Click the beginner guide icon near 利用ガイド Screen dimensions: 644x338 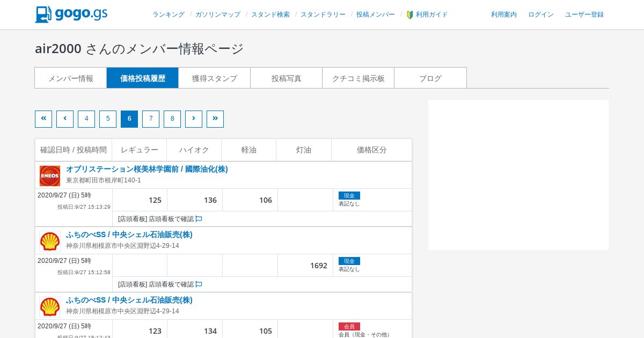[x=410, y=15]
